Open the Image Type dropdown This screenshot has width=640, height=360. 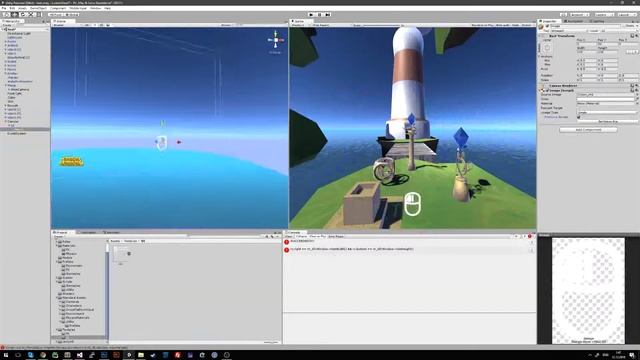[x=607, y=112]
